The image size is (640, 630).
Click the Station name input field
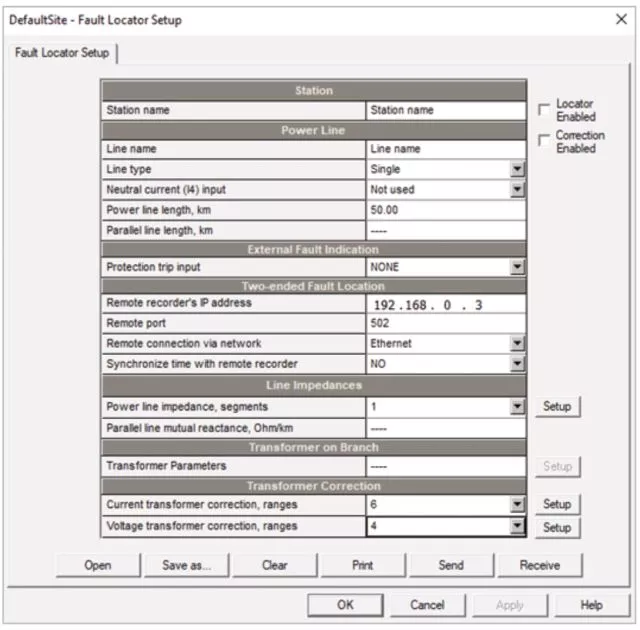445,110
